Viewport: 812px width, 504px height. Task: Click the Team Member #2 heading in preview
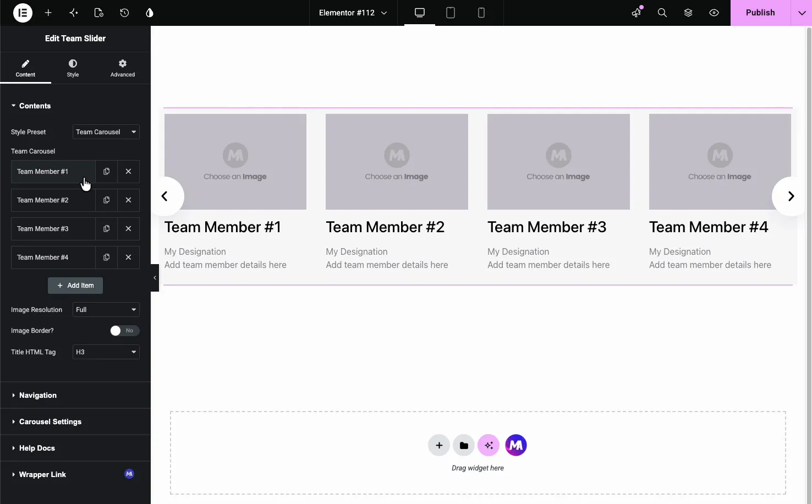(x=385, y=227)
